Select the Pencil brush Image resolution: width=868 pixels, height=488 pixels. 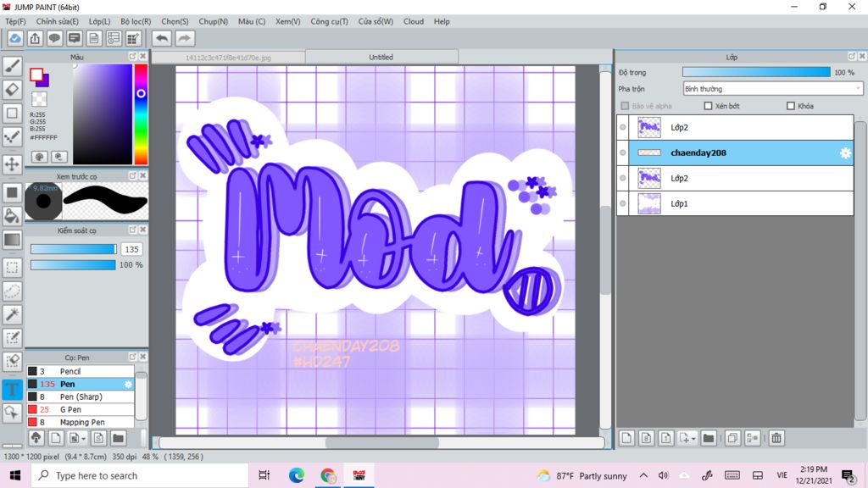pyautogui.click(x=81, y=371)
